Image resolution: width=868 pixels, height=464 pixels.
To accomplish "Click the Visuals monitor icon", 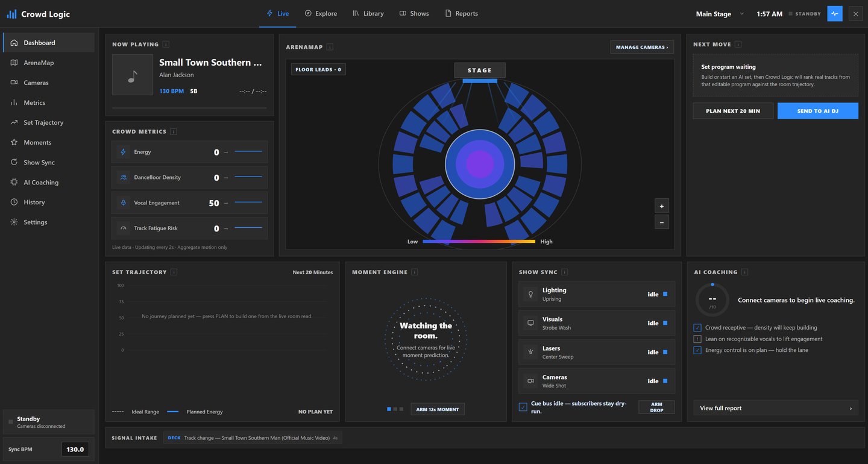I will (531, 323).
